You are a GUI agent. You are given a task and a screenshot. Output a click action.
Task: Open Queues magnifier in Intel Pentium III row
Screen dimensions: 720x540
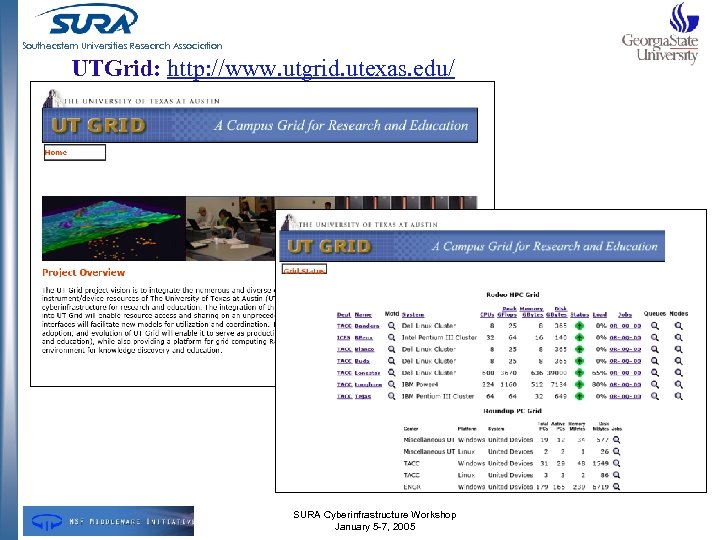tap(655, 338)
